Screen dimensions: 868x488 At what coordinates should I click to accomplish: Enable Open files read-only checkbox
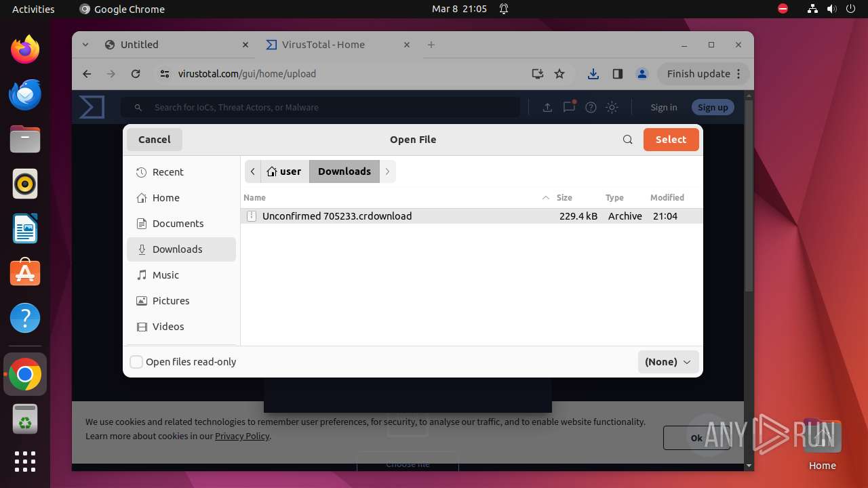tap(136, 362)
